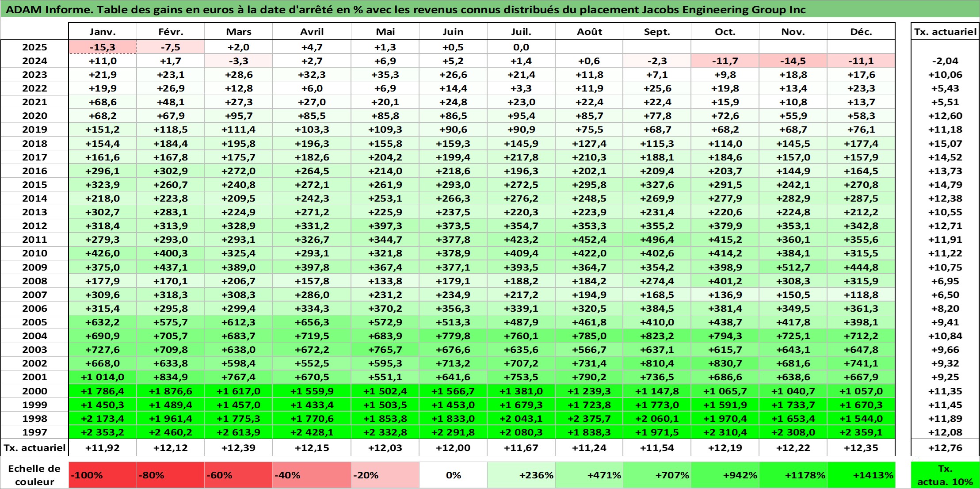The height and width of the screenshot is (489, 980).
Task: Click cell -15,3 for January 2025
Action: 103,47
